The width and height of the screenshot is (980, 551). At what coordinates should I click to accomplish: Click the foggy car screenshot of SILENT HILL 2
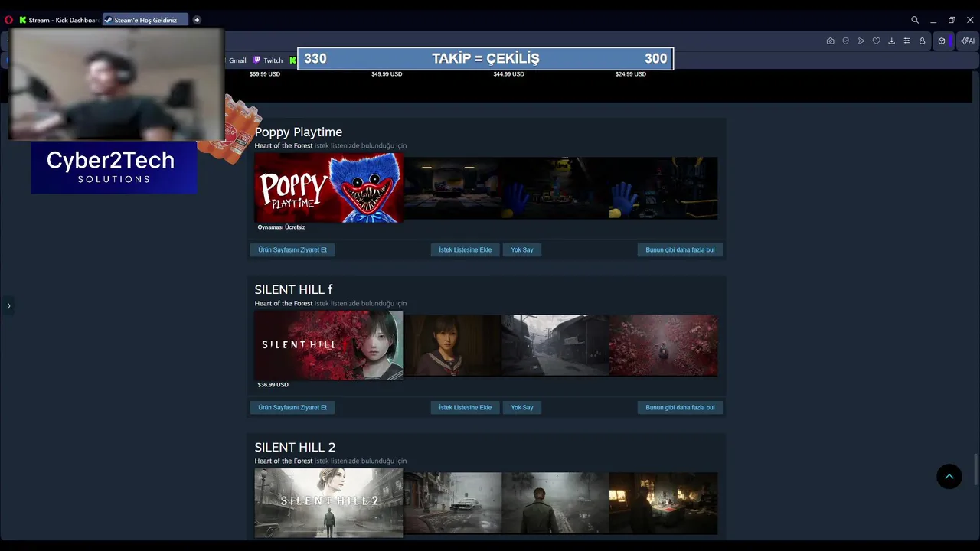click(452, 503)
